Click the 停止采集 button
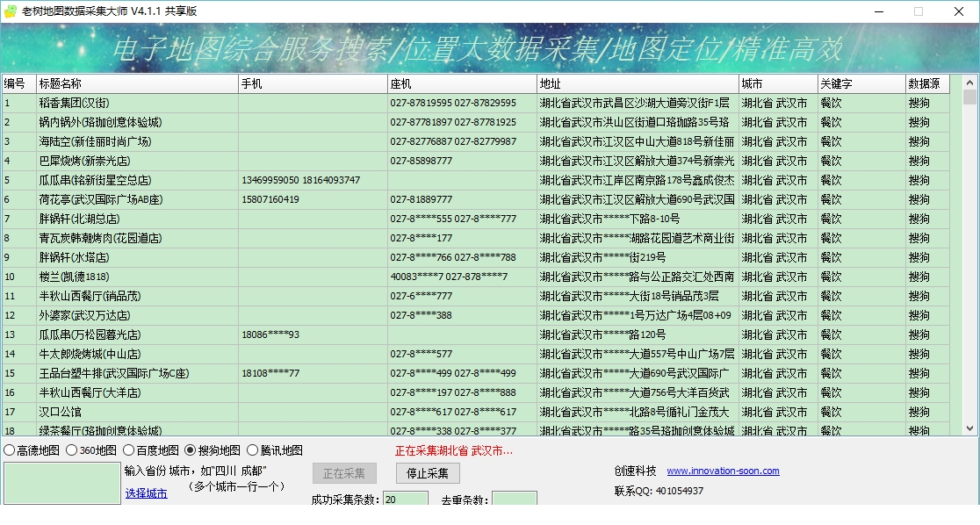This screenshot has width=980, height=525. click(428, 473)
